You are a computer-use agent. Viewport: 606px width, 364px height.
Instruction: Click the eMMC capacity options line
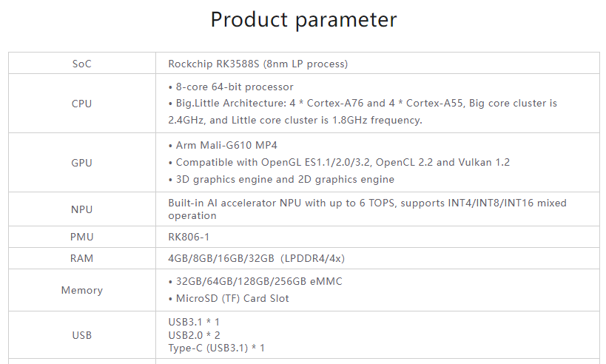[255, 281]
